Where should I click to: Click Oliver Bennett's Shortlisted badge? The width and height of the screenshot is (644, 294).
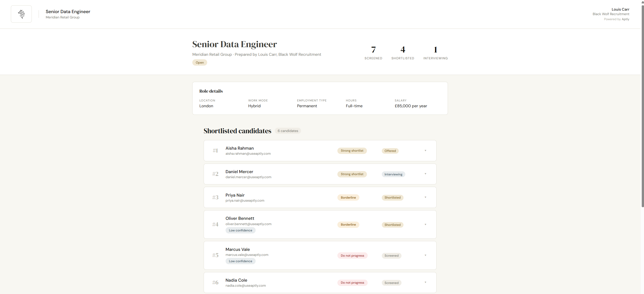coord(392,225)
